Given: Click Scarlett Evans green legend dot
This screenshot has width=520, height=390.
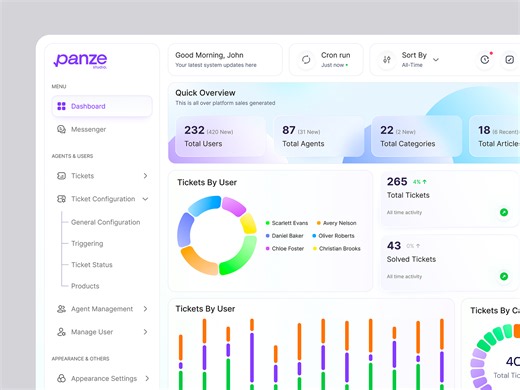Looking at the screenshot, I should pos(267,223).
